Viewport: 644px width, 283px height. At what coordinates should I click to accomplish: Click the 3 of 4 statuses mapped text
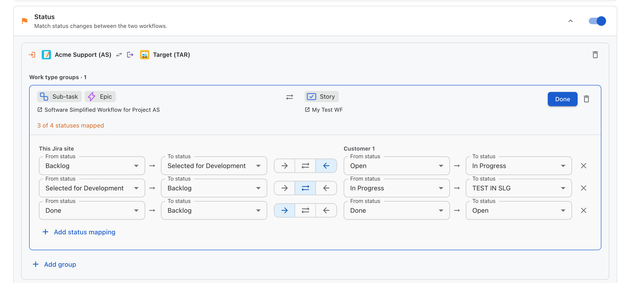click(71, 125)
